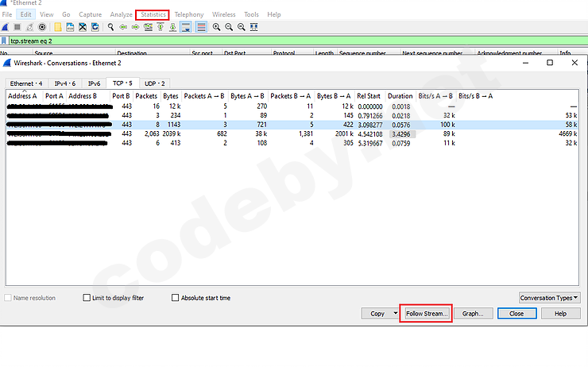
Task: Click the display filter bookmark icon
Action: pyautogui.click(x=5, y=41)
